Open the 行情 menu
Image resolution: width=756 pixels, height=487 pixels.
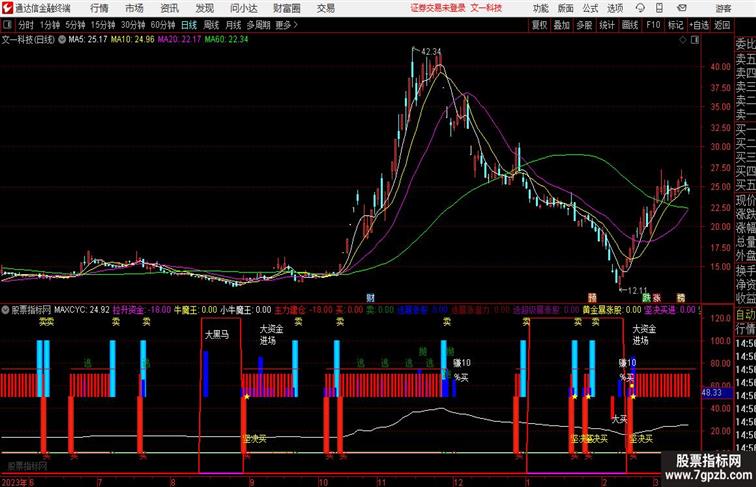99,8
